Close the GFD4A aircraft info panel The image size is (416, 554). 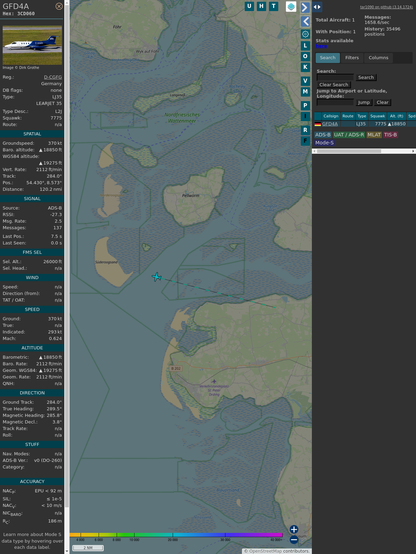pos(59,6)
